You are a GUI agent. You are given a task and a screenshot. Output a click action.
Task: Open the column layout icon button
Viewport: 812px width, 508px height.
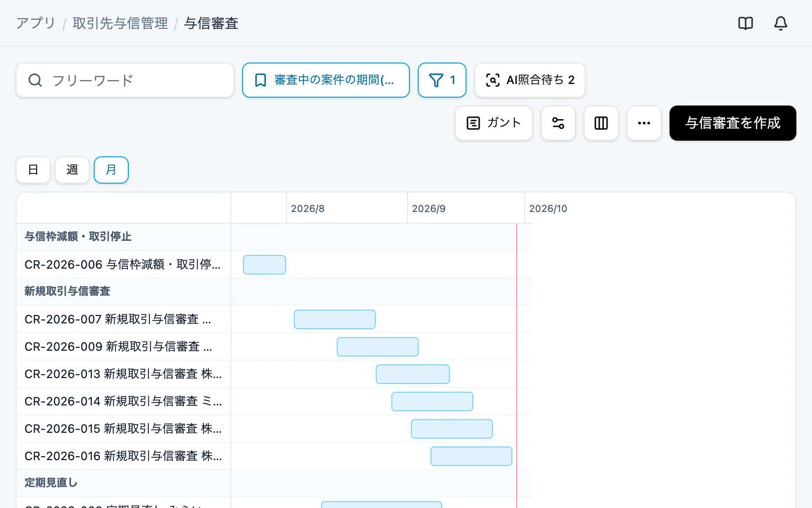[601, 123]
